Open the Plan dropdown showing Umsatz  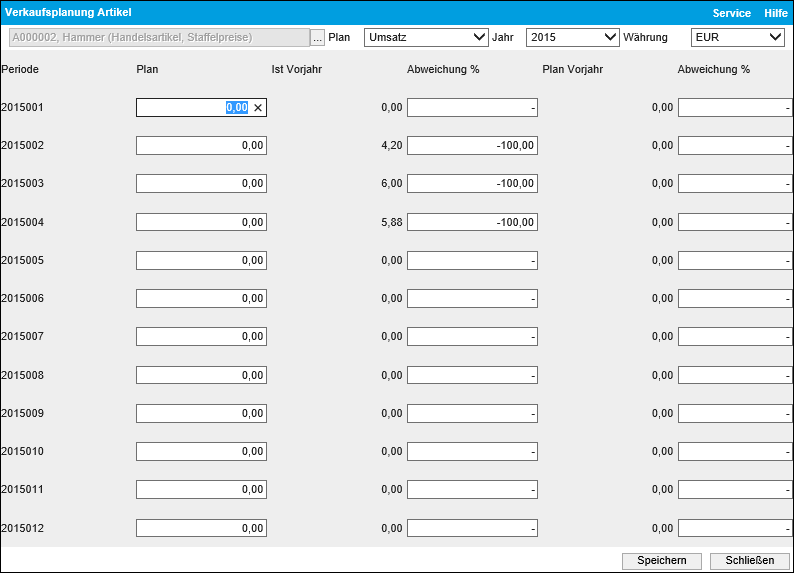(x=425, y=37)
